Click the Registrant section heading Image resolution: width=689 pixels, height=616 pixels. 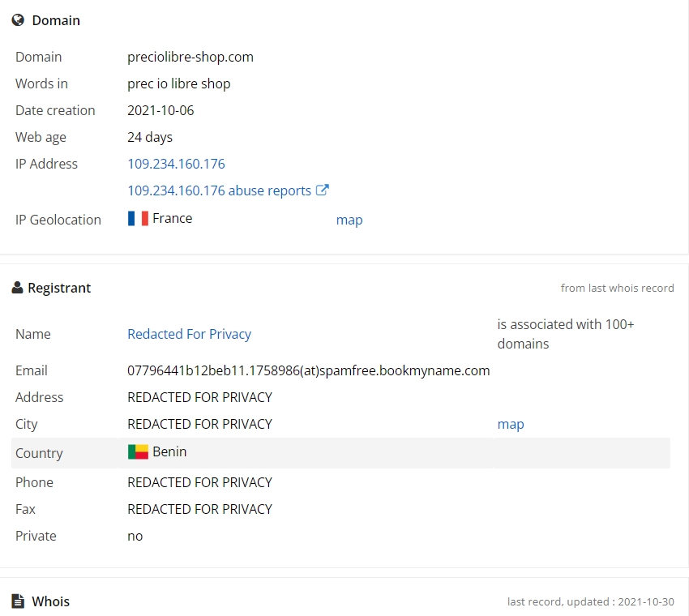[x=59, y=288]
